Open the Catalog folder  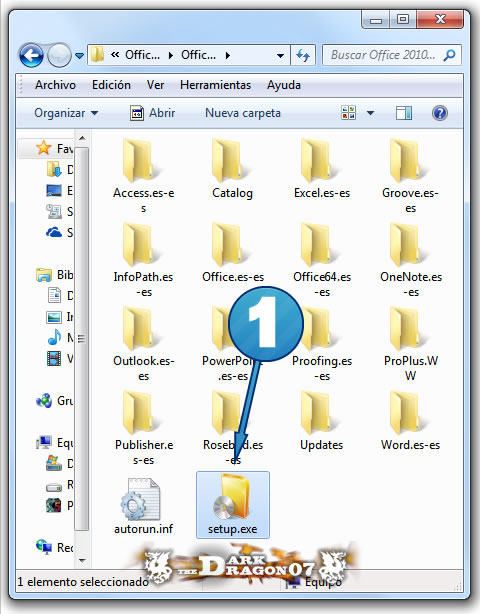[x=233, y=169]
